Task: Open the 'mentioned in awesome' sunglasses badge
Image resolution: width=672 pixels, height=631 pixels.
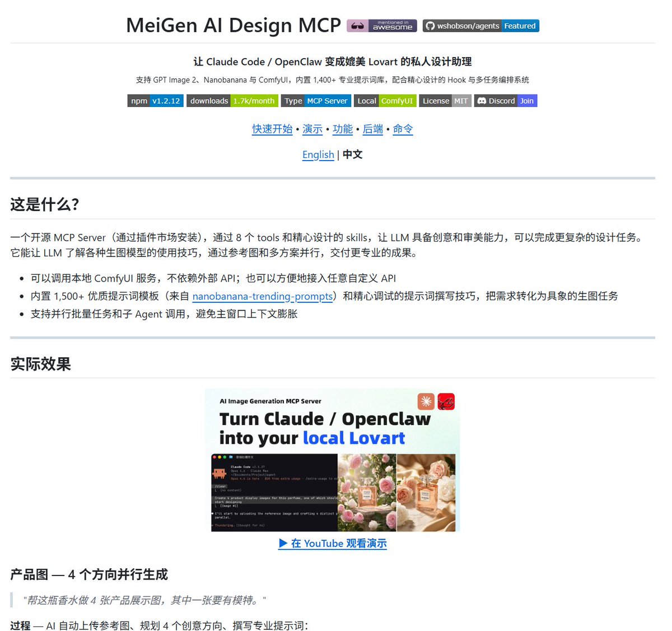Action: click(x=382, y=26)
